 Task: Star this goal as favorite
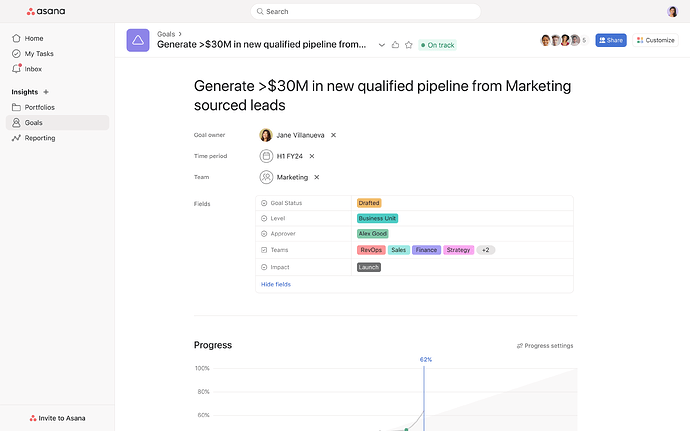[409, 45]
